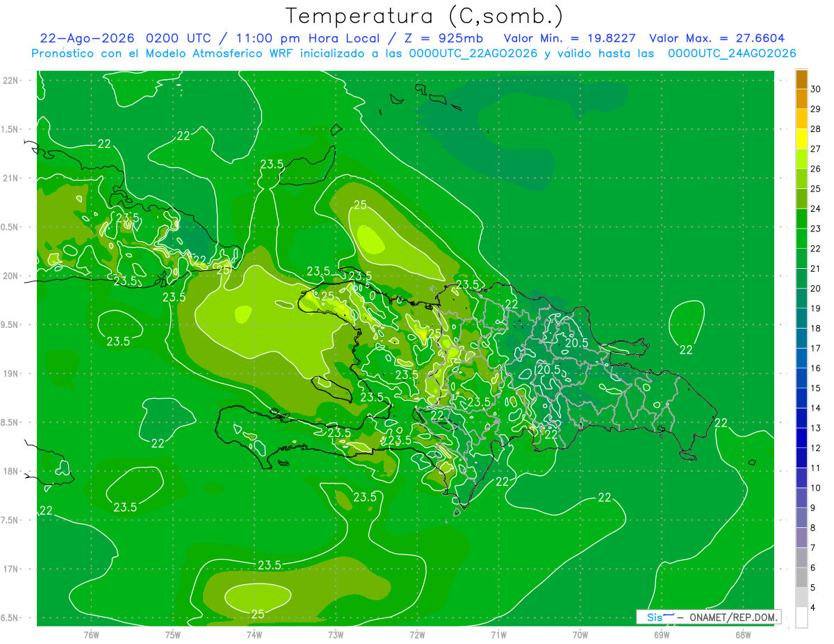
Task: Click the "6.5N" latitude axis label
Action: tap(10, 618)
